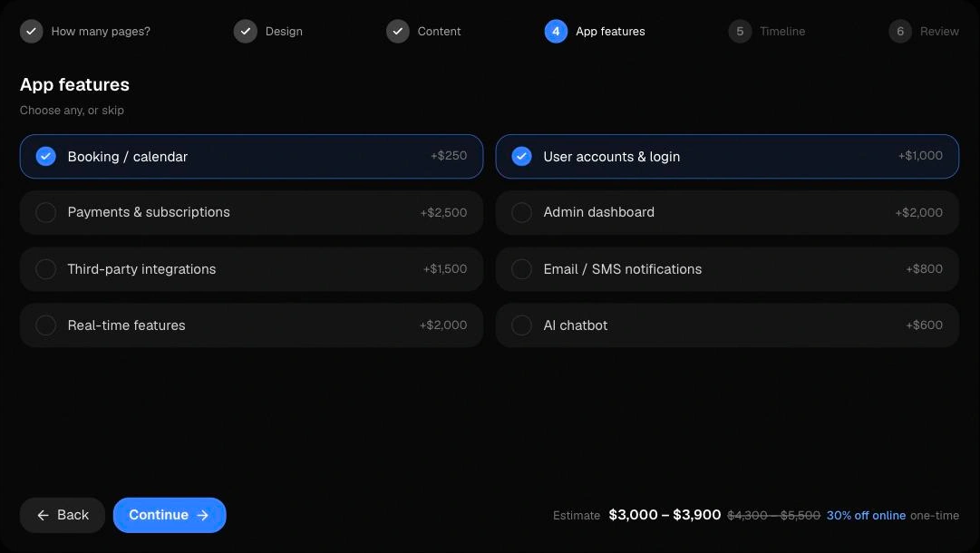Click the $3,000 – $3,900 estimate total

pyautogui.click(x=665, y=515)
